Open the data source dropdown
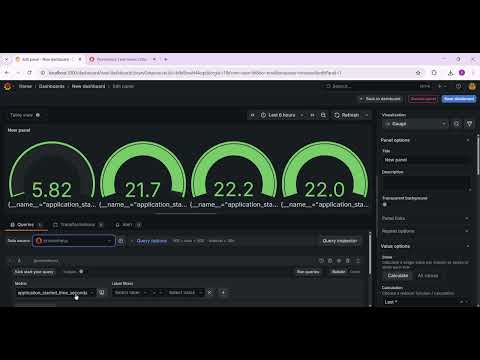 (74, 241)
